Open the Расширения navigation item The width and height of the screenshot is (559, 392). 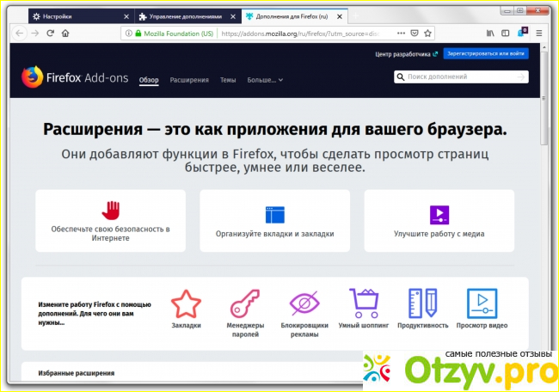[x=189, y=80]
